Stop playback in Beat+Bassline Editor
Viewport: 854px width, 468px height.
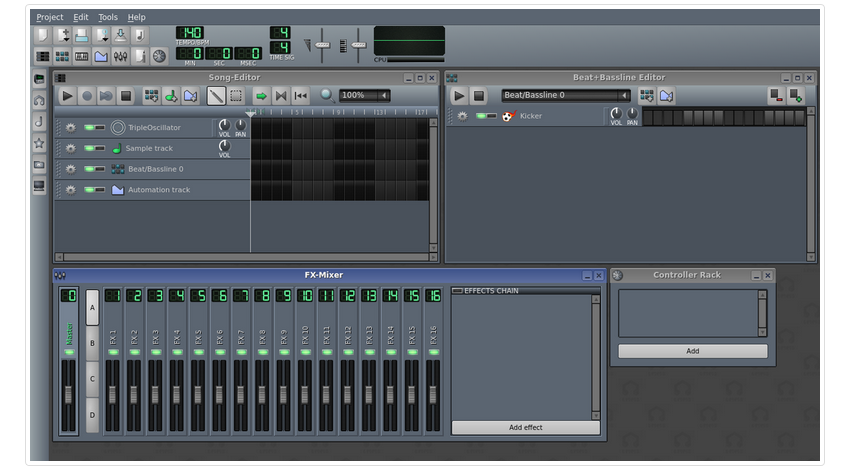(x=479, y=96)
